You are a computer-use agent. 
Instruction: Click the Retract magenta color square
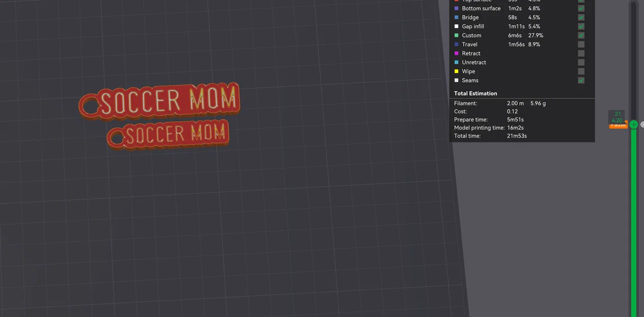(x=456, y=53)
